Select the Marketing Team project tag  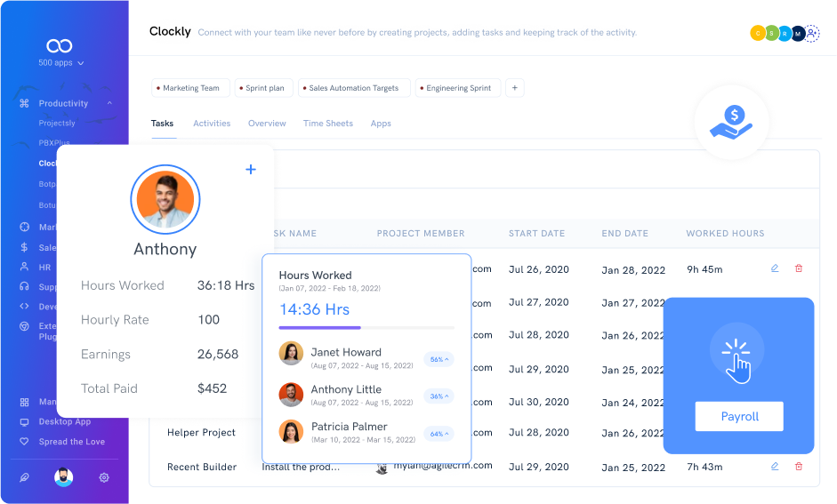tap(190, 88)
